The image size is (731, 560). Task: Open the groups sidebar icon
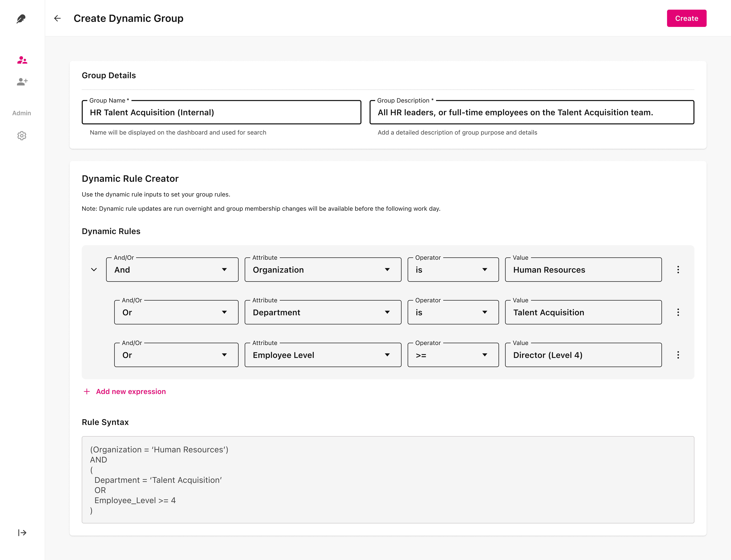tap(22, 60)
